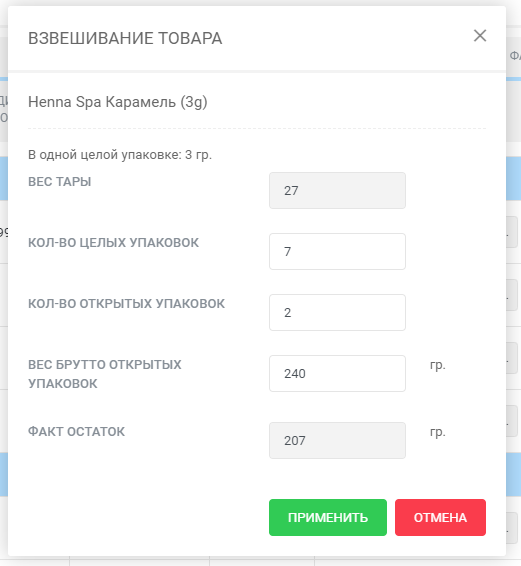Click the ФАКТ ОСТАТОК field showing 207
The width and height of the screenshot is (521, 566).
337,440
